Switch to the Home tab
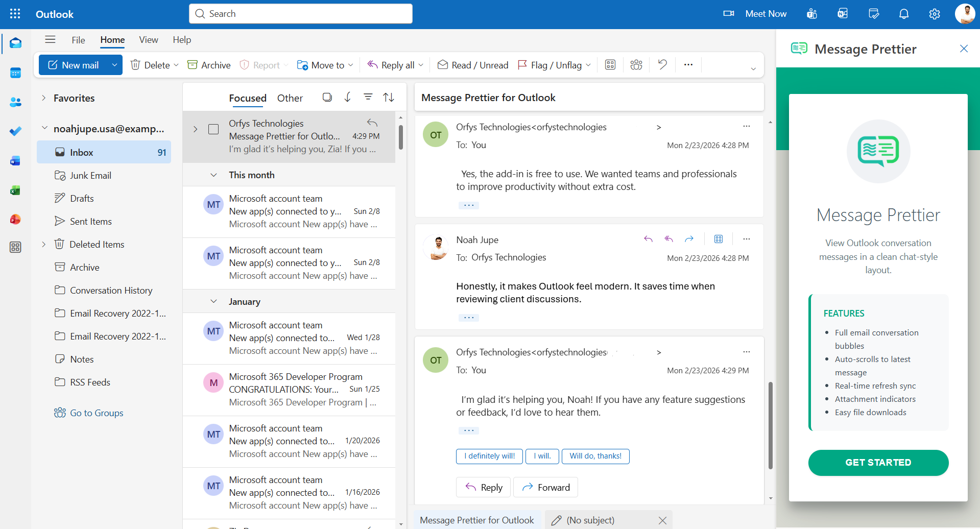Image resolution: width=980 pixels, height=529 pixels. (112, 40)
